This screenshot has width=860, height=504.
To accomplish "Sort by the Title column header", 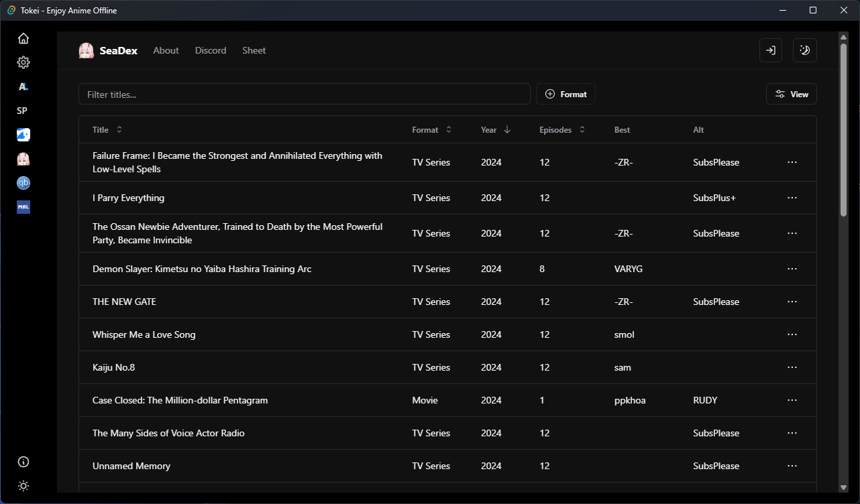I will [x=107, y=130].
